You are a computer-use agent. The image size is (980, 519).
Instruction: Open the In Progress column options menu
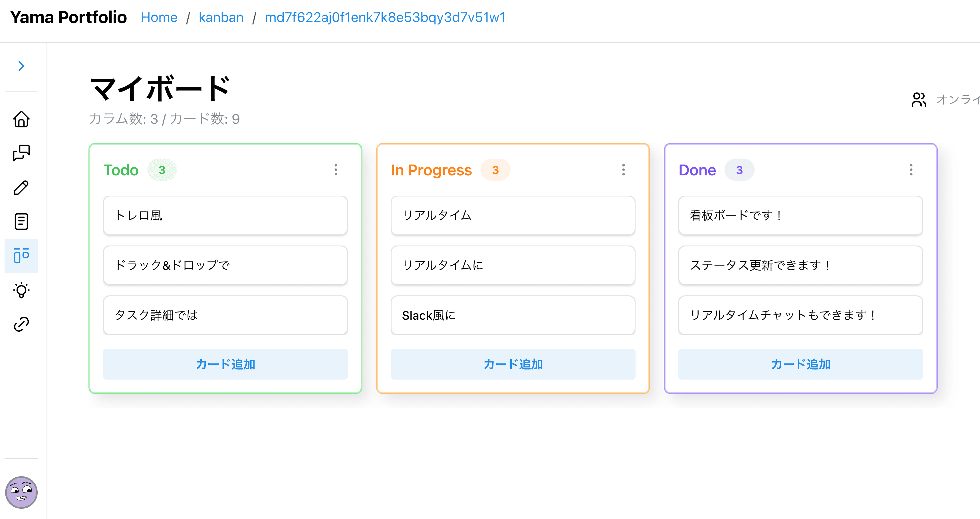(624, 170)
